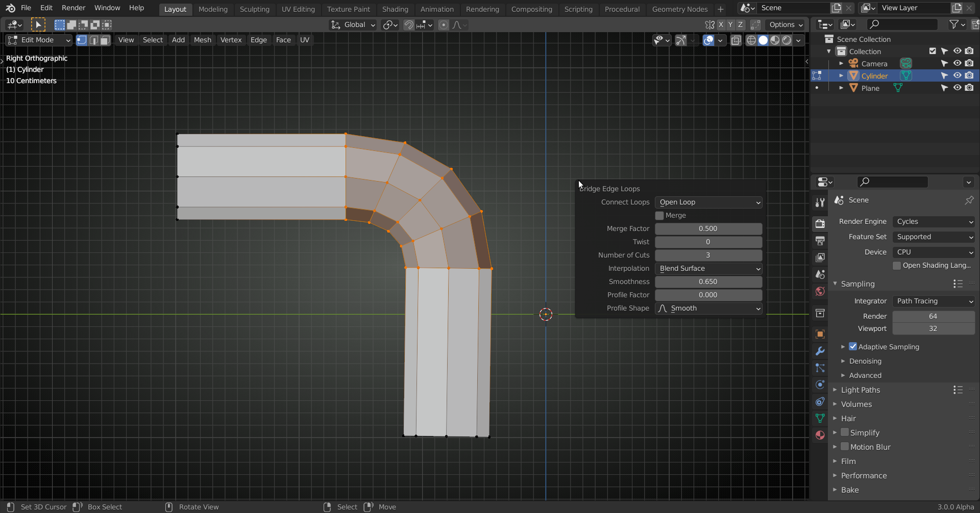Switch to rendered viewport shading icon
This screenshot has height=513, width=980.
pos(787,40)
